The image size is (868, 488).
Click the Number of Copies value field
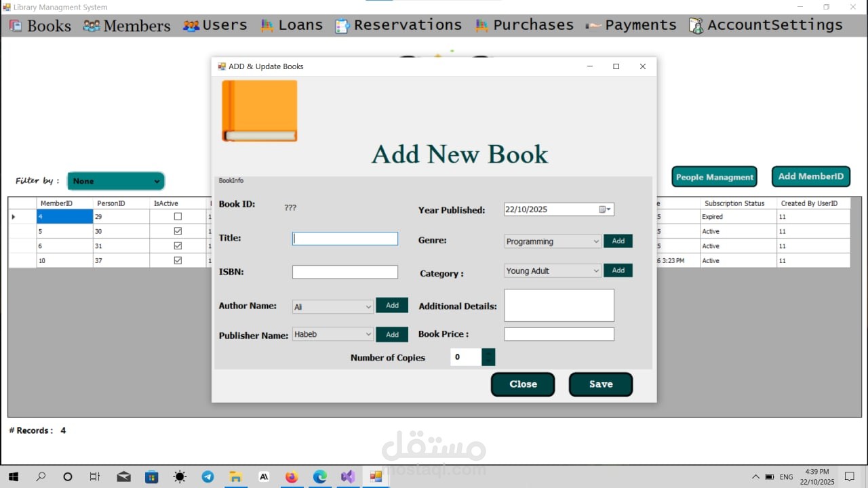pyautogui.click(x=466, y=357)
